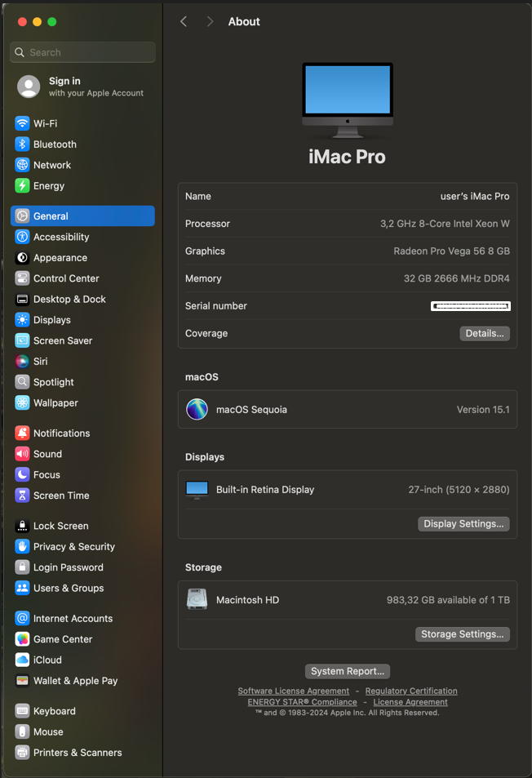
Task: Click the Radeon Pro Vega 56 8 GB text
Action: [x=452, y=251]
